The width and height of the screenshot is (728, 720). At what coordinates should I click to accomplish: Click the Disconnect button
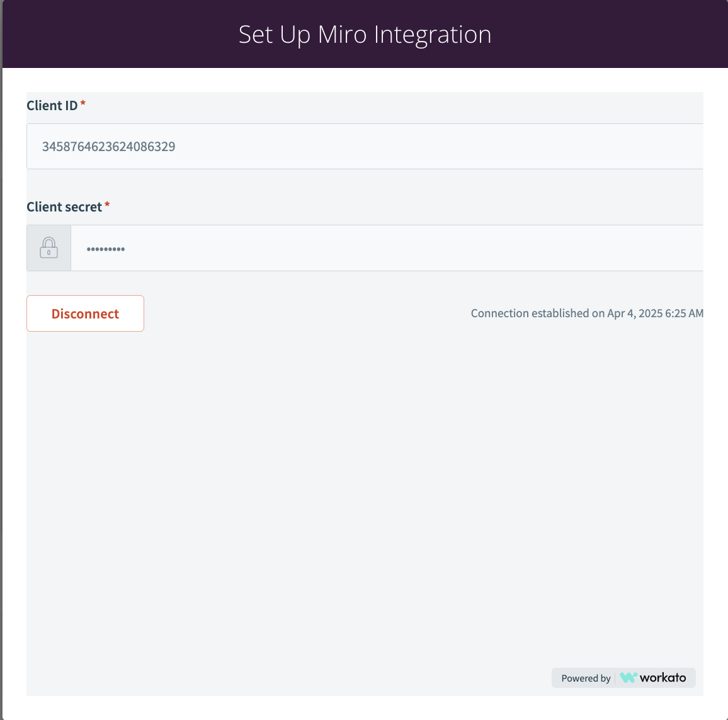point(86,313)
